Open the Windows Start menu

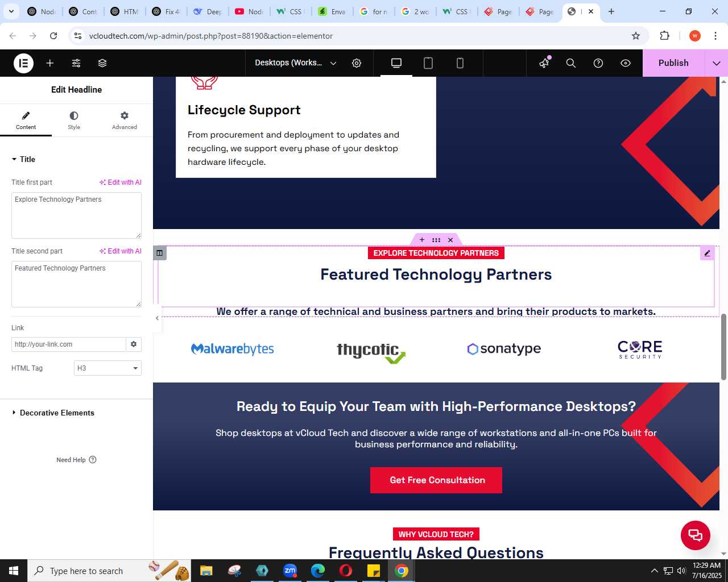pos(14,571)
